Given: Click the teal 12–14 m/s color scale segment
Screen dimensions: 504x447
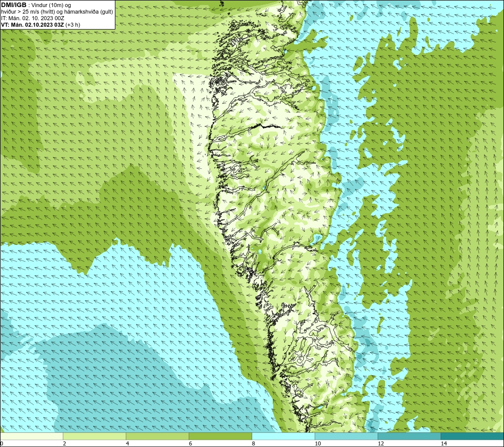Looking at the screenshot, I should click(409, 436).
